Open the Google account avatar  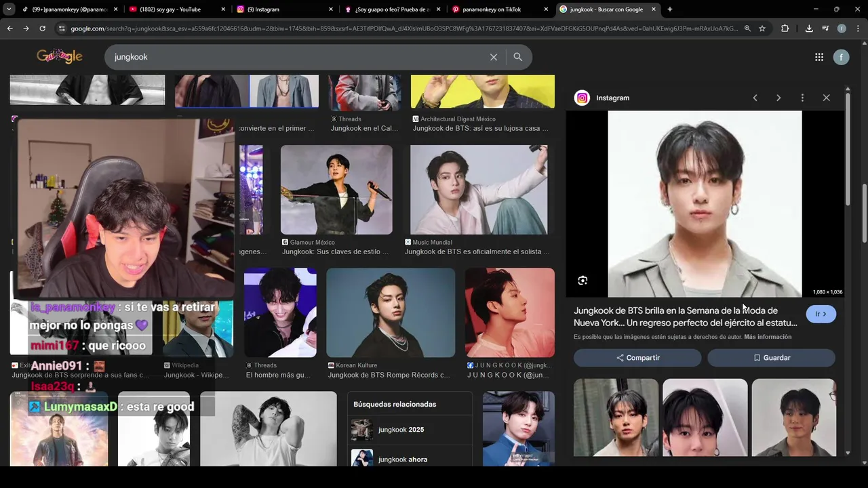(842, 57)
